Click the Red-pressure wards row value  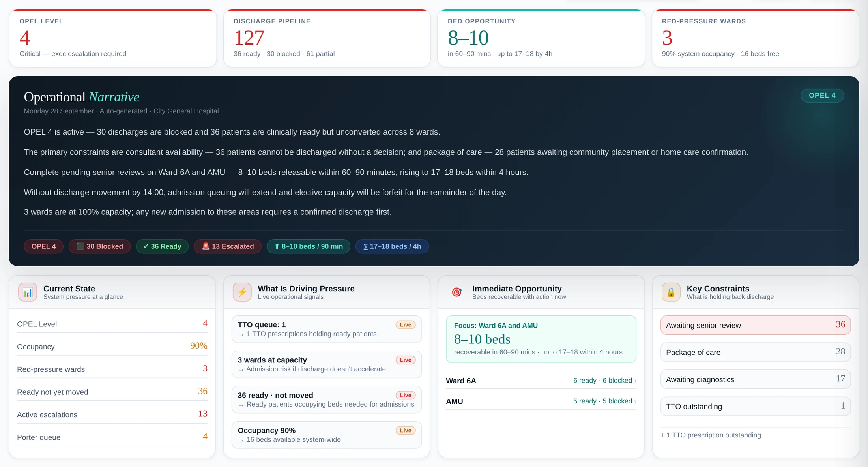coord(205,369)
